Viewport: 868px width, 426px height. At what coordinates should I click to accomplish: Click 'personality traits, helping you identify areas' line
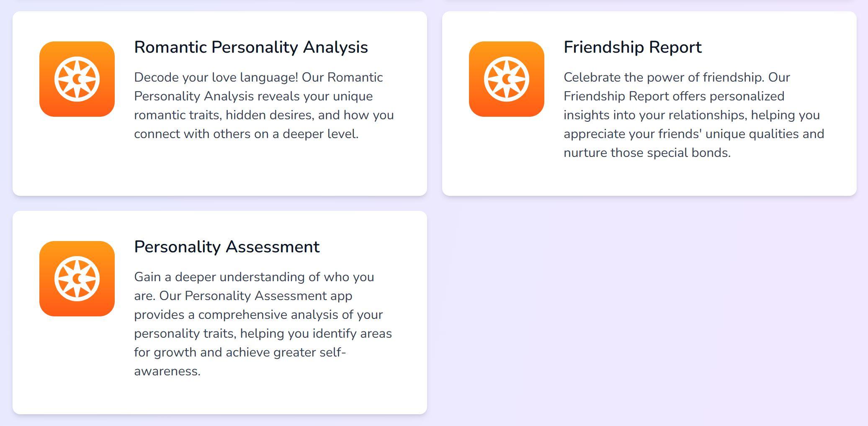[x=263, y=334]
